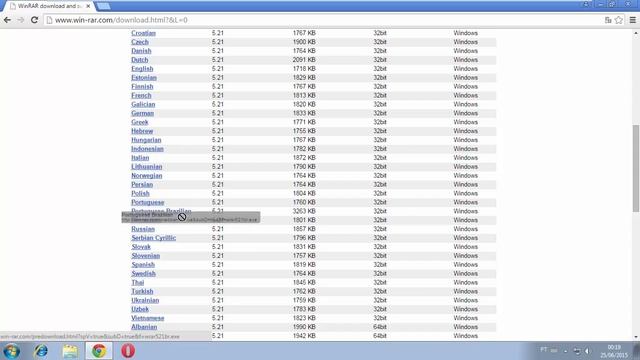Download the Estonian WinRAR version
Image resolution: width=640 pixels, height=360 pixels.
(x=144, y=78)
